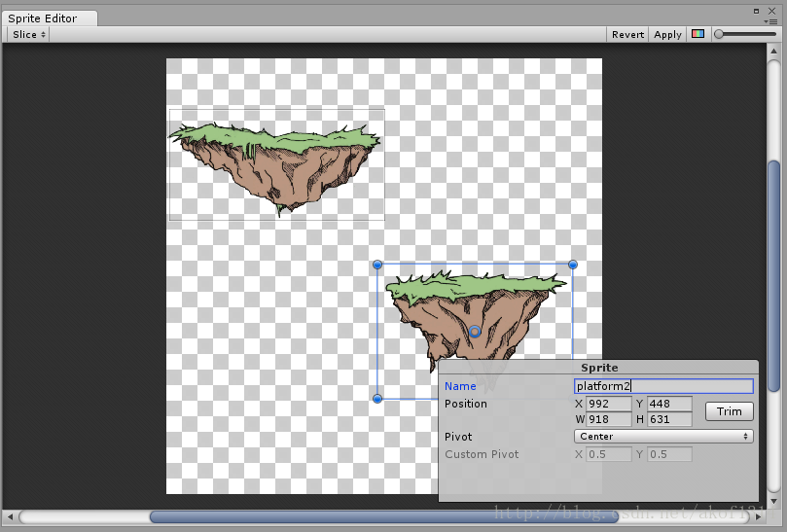Open the Slice dropdown menu
The height and width of the screenshot is (532, 787).
(28, 35)
